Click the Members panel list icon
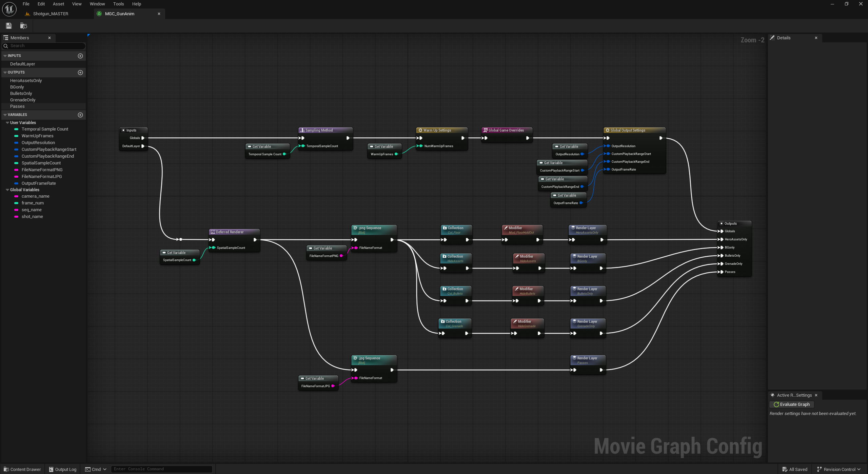Viewport: 868px width, 474px height. [5, 38]
